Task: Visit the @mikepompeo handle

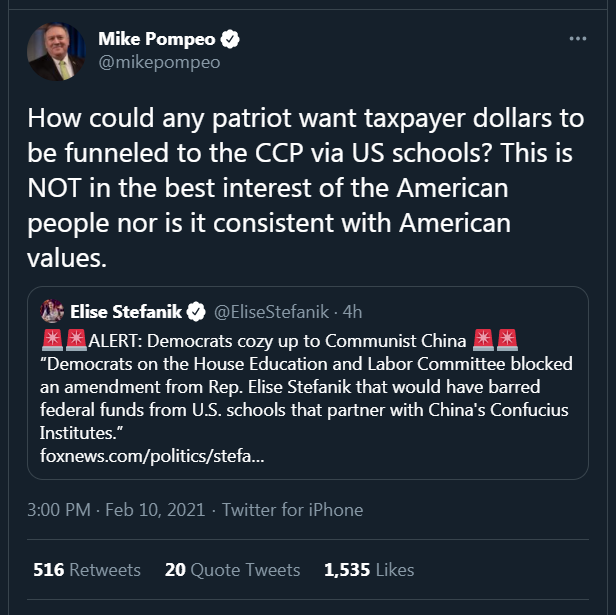Action: click(159, 62)
